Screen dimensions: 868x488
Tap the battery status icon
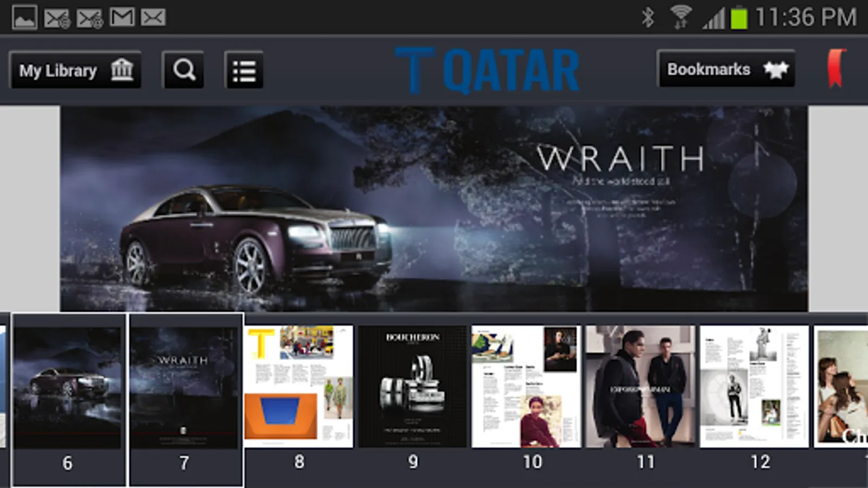pyautogui.click(x=739, y=17)
